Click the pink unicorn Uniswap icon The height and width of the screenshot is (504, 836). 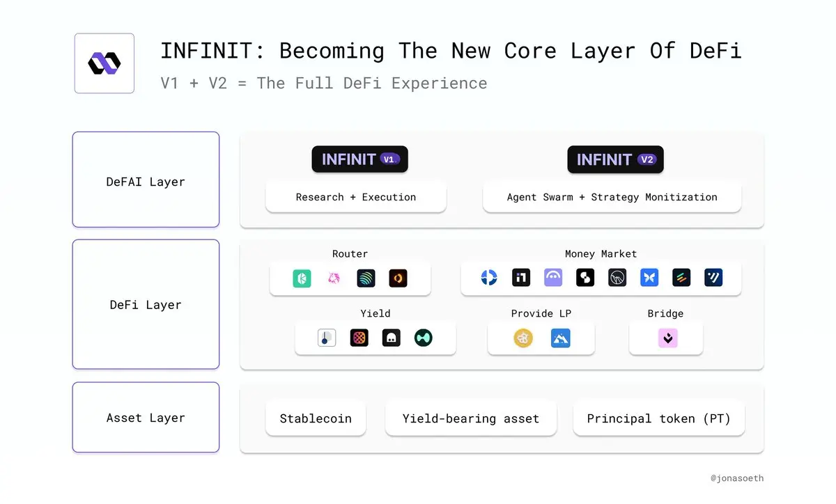coord(334,278)
